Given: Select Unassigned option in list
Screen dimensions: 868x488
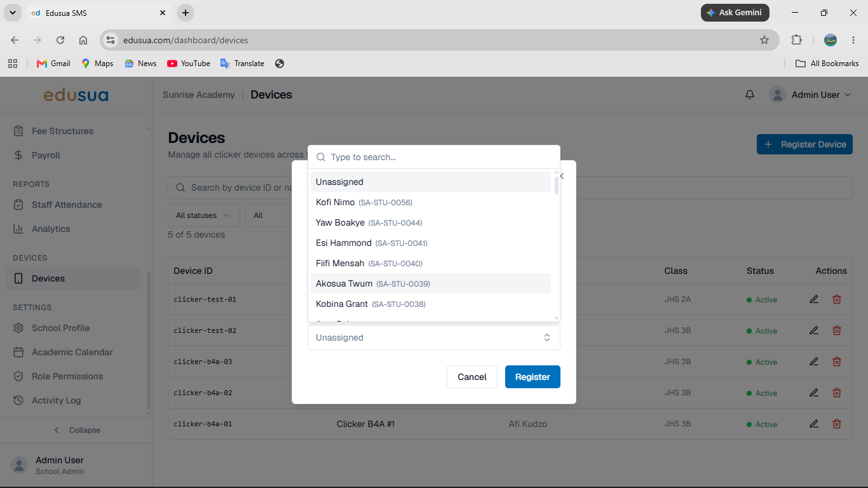Looking at the screenshot, I should [x=431, y=182].
